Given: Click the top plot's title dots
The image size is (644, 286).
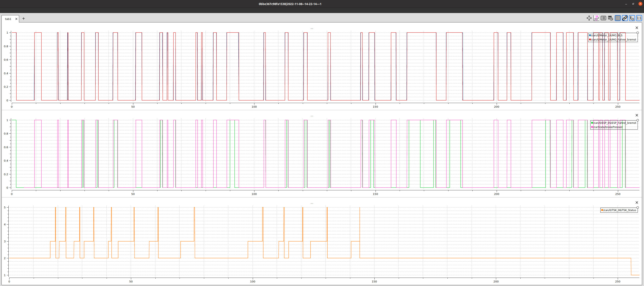Looking at the screenshot, I should pyautogui.click(x=312, y=29).
